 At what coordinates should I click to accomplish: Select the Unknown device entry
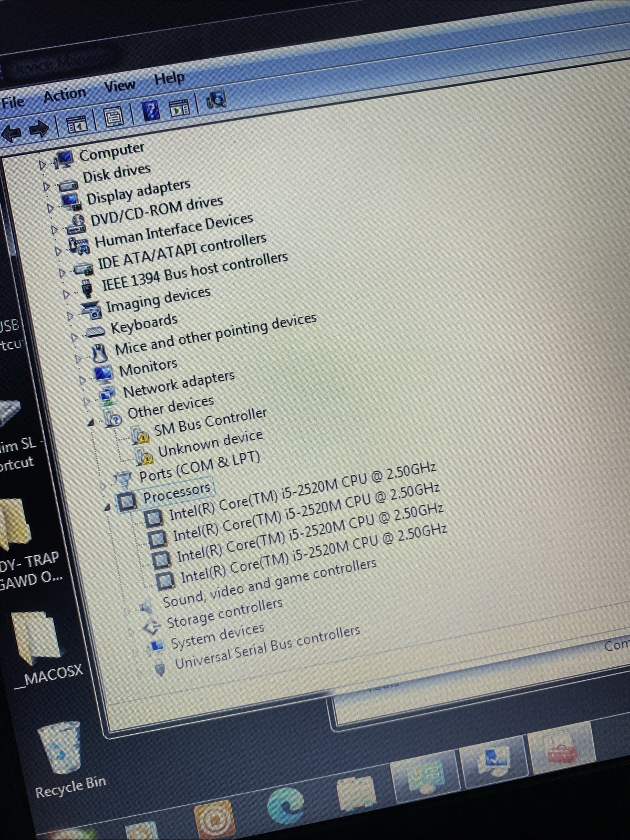pyautogui.click(x=210, y=444)
